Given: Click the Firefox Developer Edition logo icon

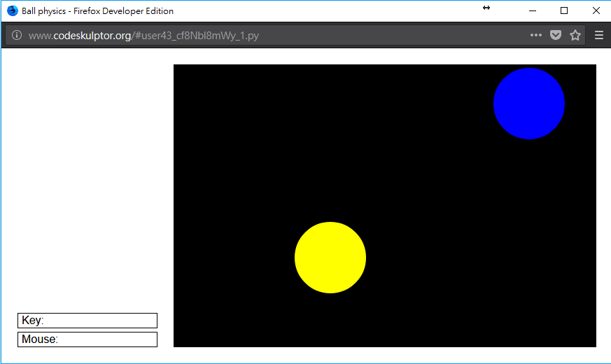Looking at the screenshot, I should point(12,11).
